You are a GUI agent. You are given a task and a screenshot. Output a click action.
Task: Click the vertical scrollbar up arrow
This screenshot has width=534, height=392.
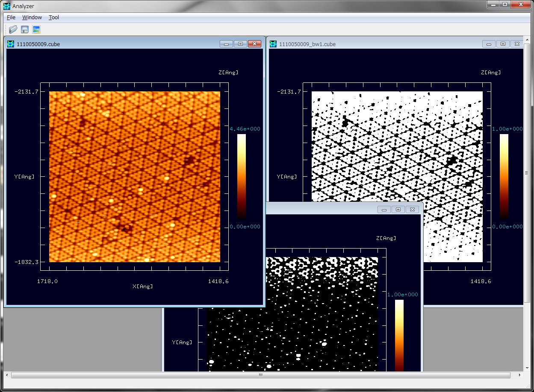(527, 40)
